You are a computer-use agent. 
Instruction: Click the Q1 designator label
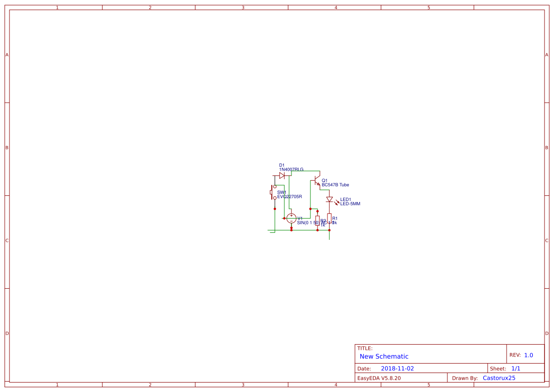point(324,181)
